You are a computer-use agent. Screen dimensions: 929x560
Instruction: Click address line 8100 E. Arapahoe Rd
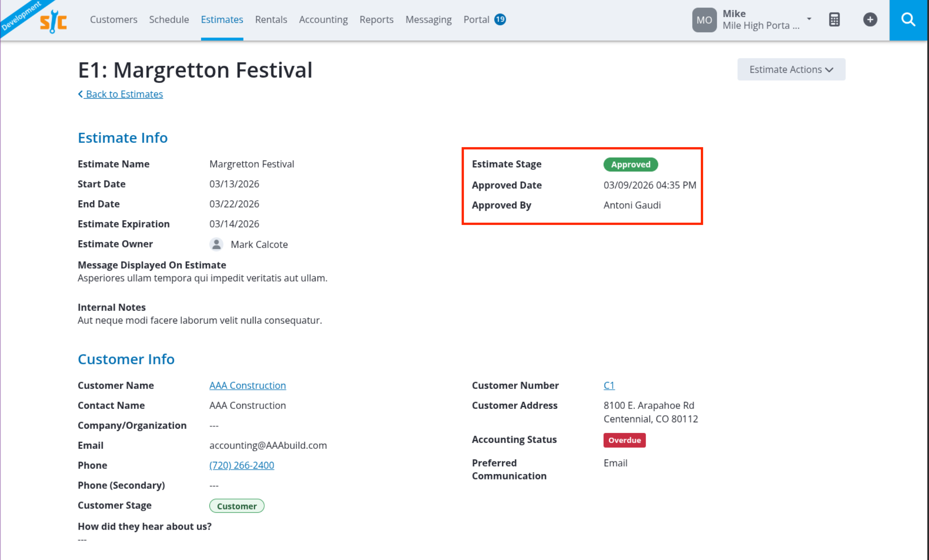649,405
